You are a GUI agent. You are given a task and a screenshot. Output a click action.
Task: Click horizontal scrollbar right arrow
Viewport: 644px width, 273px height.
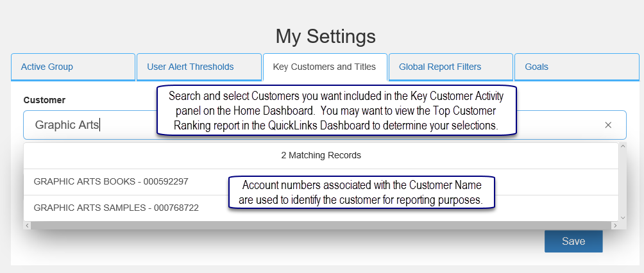point(615,226)
